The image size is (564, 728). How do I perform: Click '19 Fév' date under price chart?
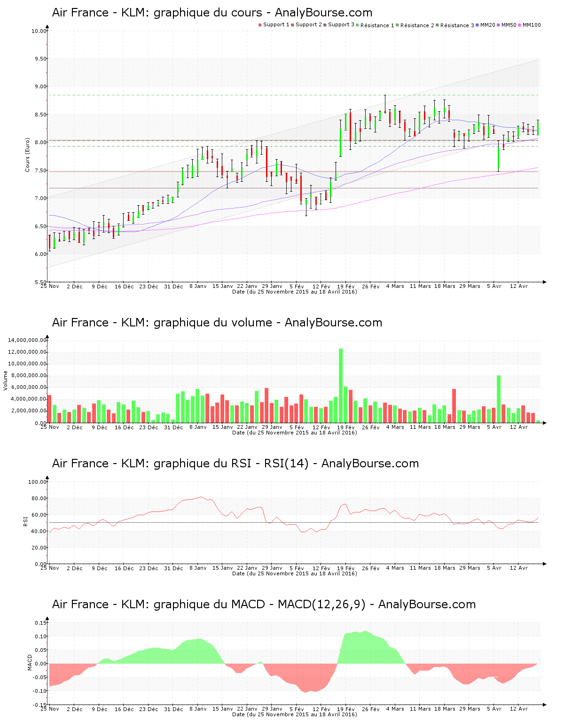click(x=346, y=286)
